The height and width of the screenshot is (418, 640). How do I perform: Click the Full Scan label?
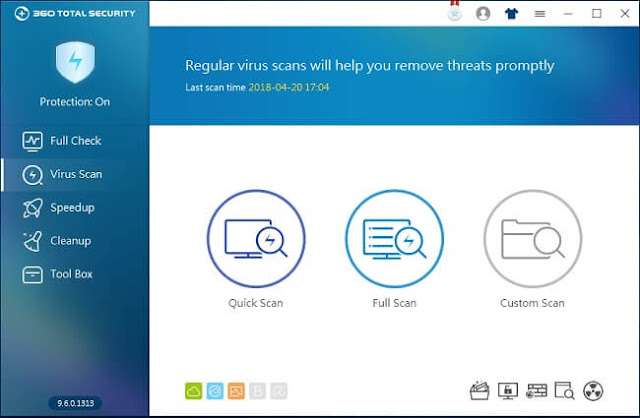(x=394, y=303)
